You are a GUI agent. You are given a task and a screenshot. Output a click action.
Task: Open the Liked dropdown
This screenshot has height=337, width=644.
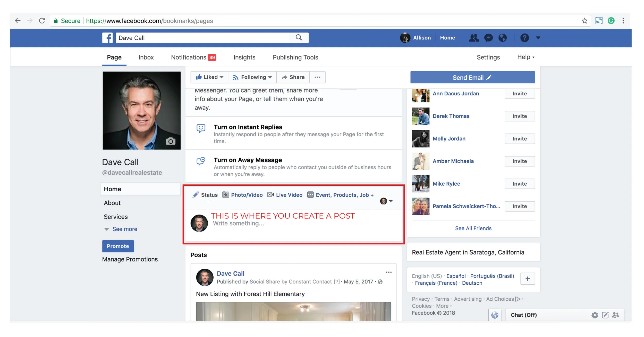(x=209, y=77)
